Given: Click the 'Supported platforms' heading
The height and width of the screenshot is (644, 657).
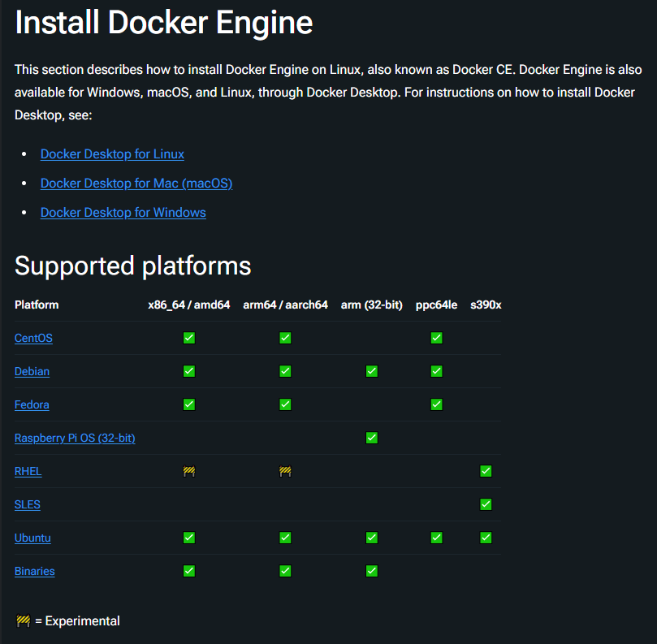Looking at the screenshot, I should [x=133, y=266].
